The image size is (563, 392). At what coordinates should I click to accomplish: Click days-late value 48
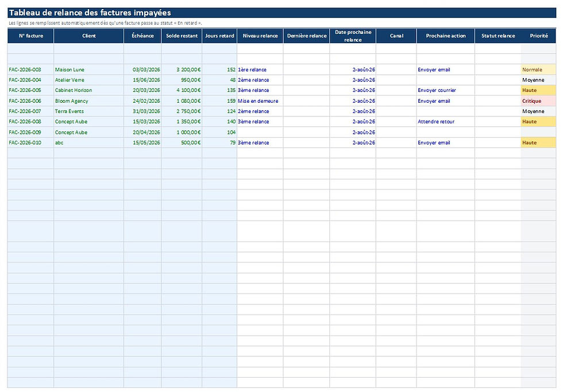219,80
